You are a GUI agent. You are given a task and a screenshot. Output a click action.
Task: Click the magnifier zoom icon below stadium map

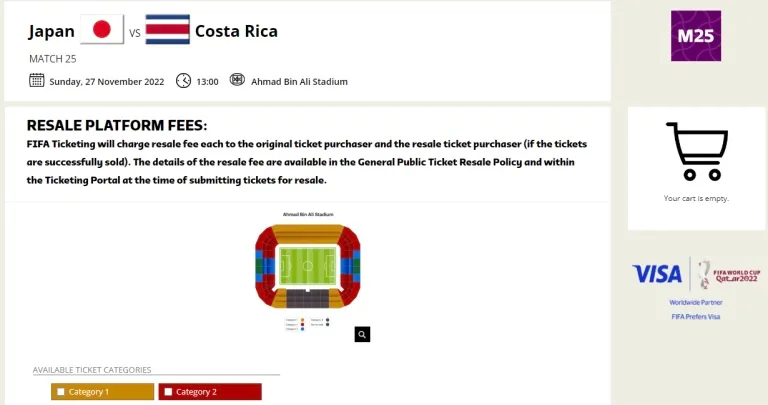tap(362, 334)
